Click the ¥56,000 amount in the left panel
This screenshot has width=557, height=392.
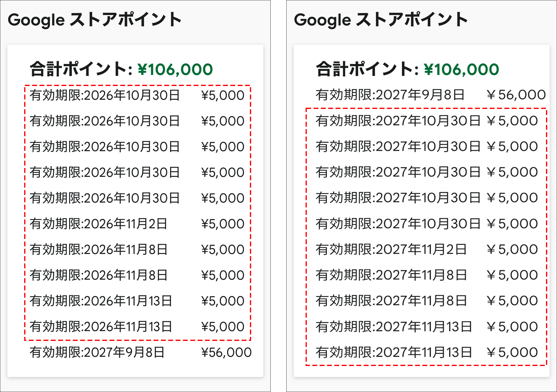click(x=226, y=353)
